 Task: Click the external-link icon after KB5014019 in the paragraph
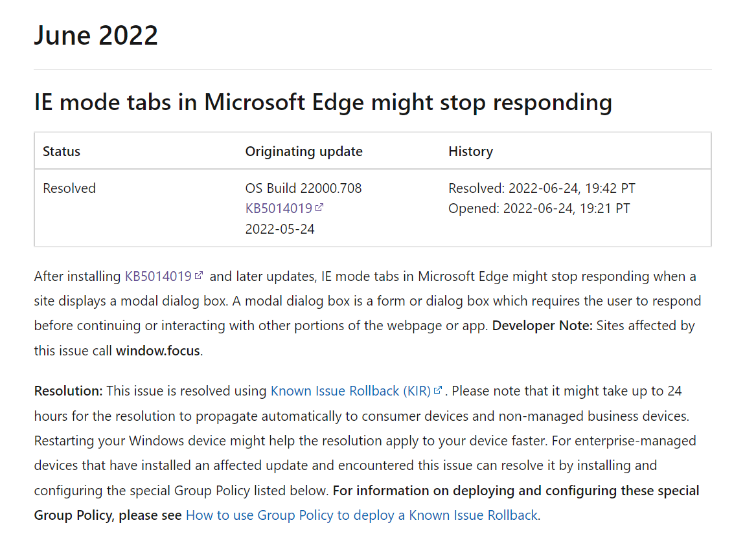coord(199,276)
